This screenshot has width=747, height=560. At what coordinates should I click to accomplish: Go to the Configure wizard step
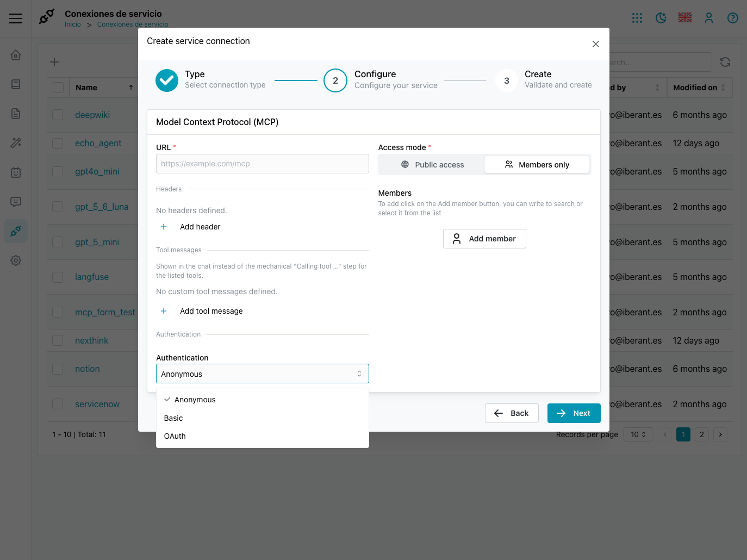tap(381, 80)
